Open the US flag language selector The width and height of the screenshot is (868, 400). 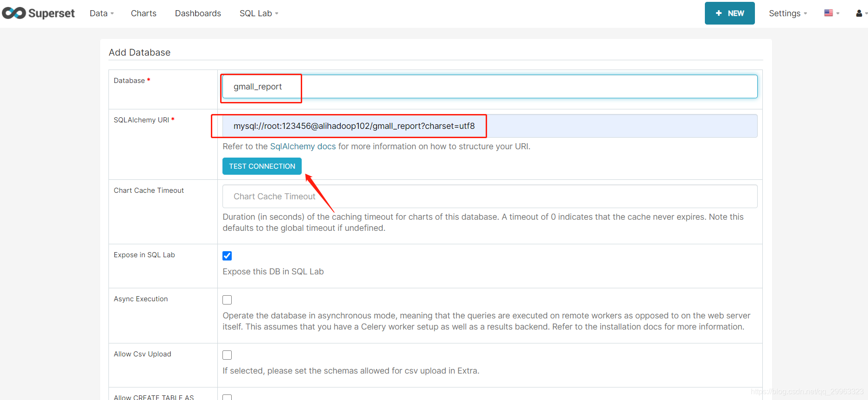pyautogui.click(x=832, y=13)
